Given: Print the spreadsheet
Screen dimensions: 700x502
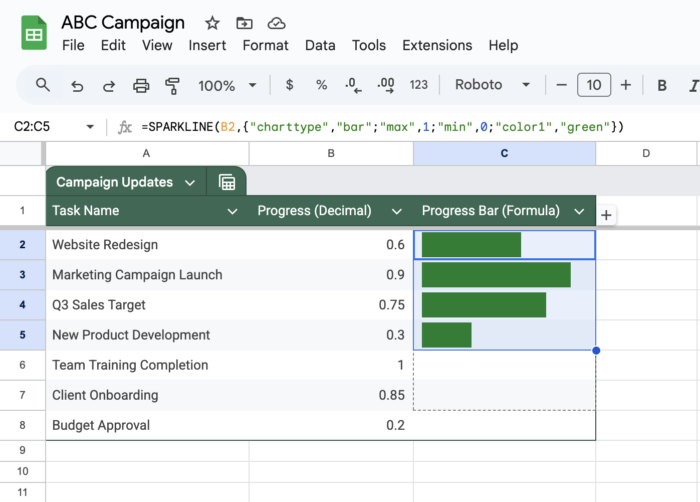Looking at the screenshot, I should point(141,85).
